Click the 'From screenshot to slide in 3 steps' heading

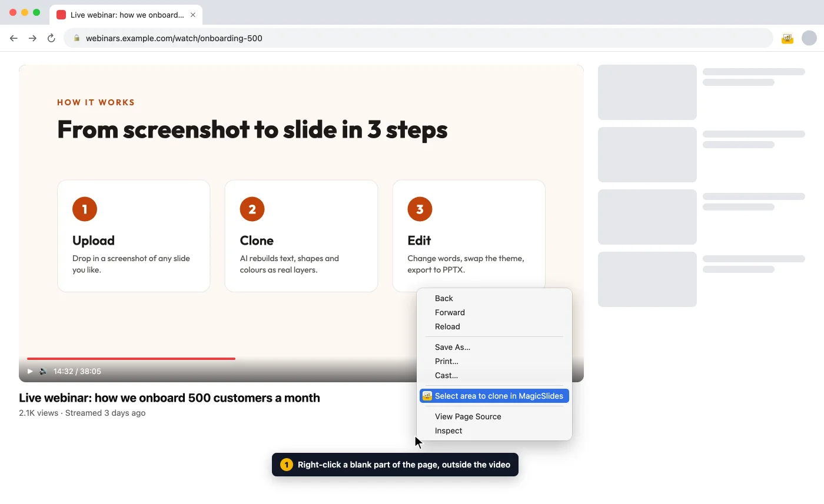coord(252,129)
